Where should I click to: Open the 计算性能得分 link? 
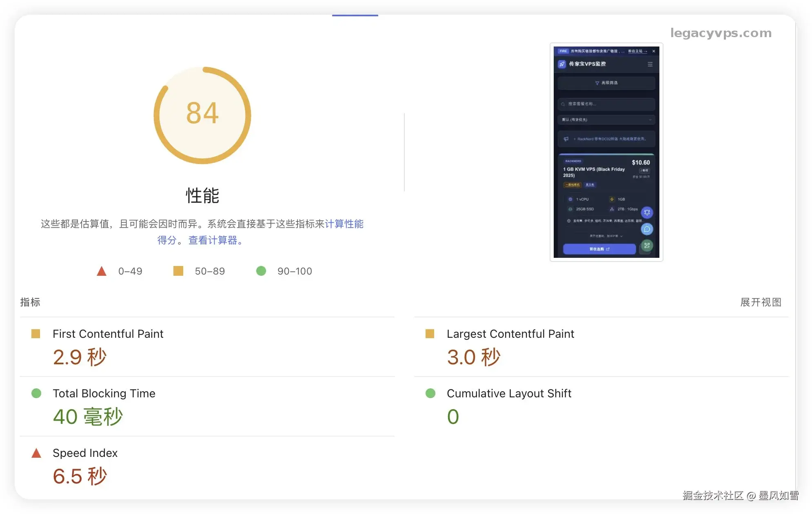pyautogui.click(x=344, y=224)
